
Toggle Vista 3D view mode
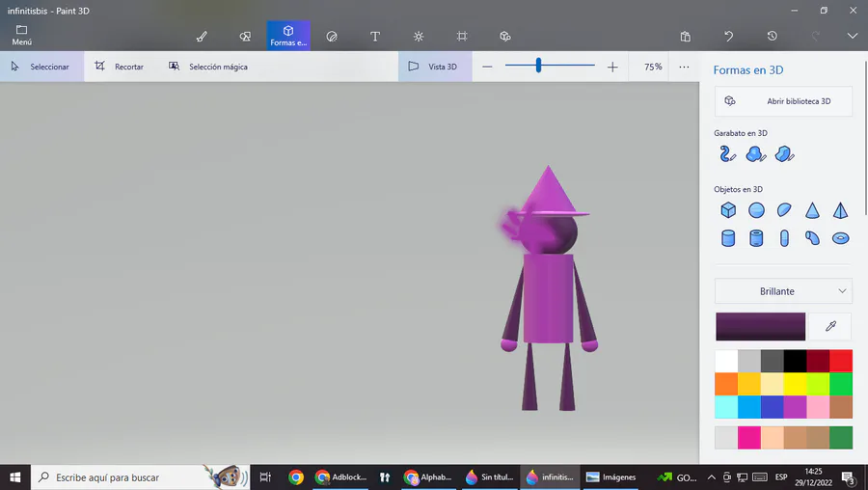(x=433, y=67)
